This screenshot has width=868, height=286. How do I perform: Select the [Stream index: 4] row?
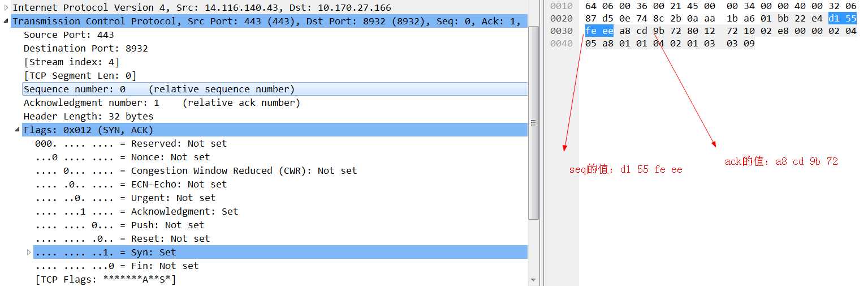point(275,62)
